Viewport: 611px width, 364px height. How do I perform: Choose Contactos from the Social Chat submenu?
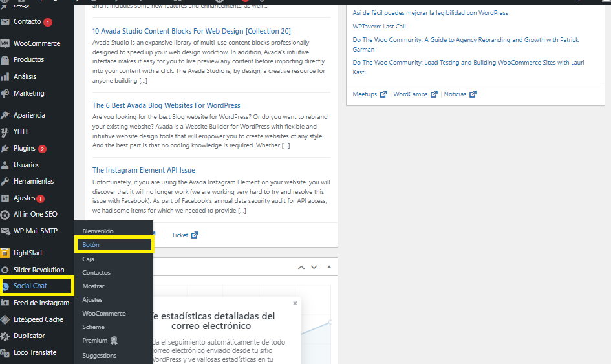point(96,273)
